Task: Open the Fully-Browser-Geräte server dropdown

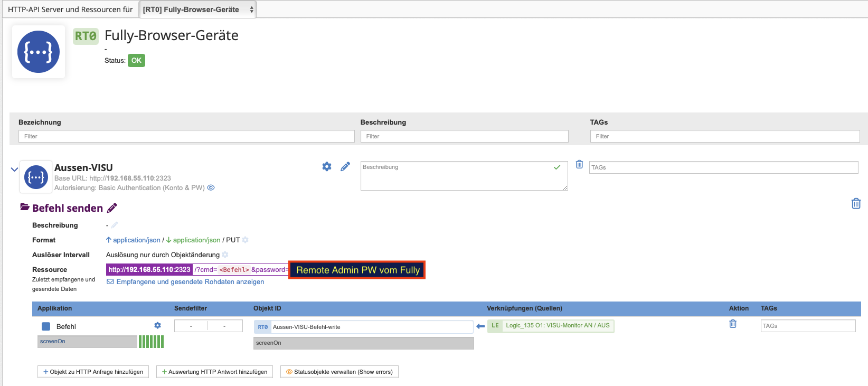Action: [198, 10]
